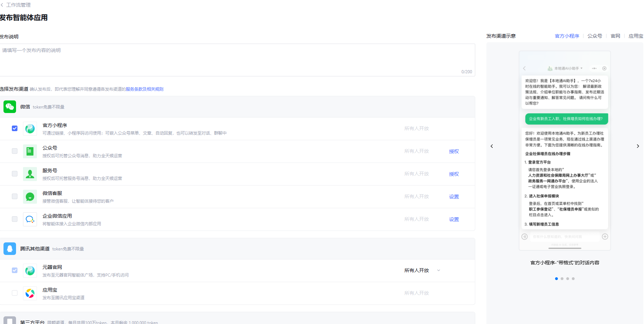Screen dimensions: 644x324
Task: Click the plus icon in phone preview
Action: coord(605,236)
